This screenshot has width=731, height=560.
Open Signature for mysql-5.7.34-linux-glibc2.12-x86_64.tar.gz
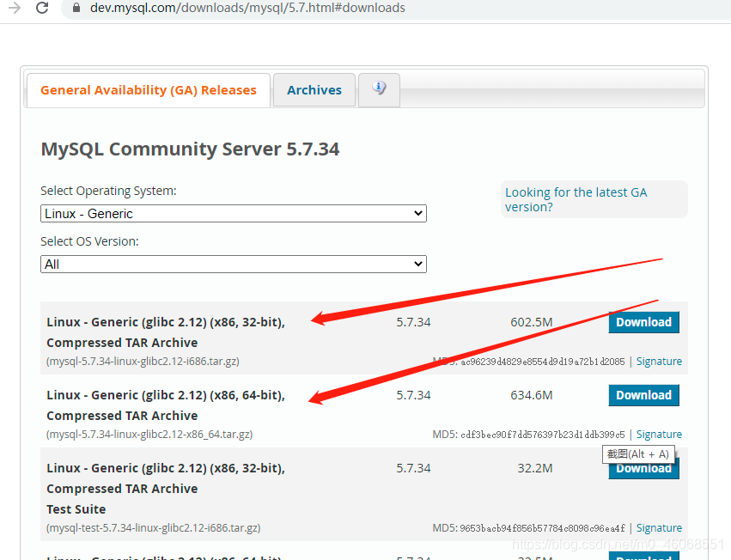tap(659, 435)
